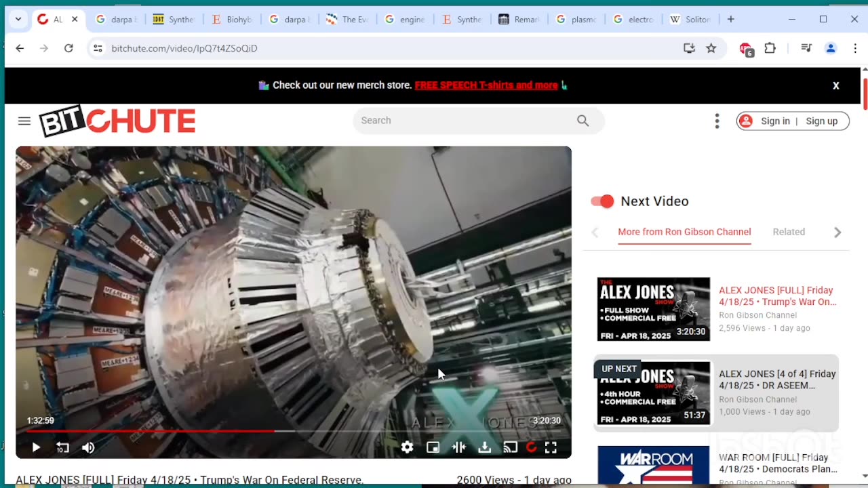Switch to the engine Google tab

pos(406,19)
